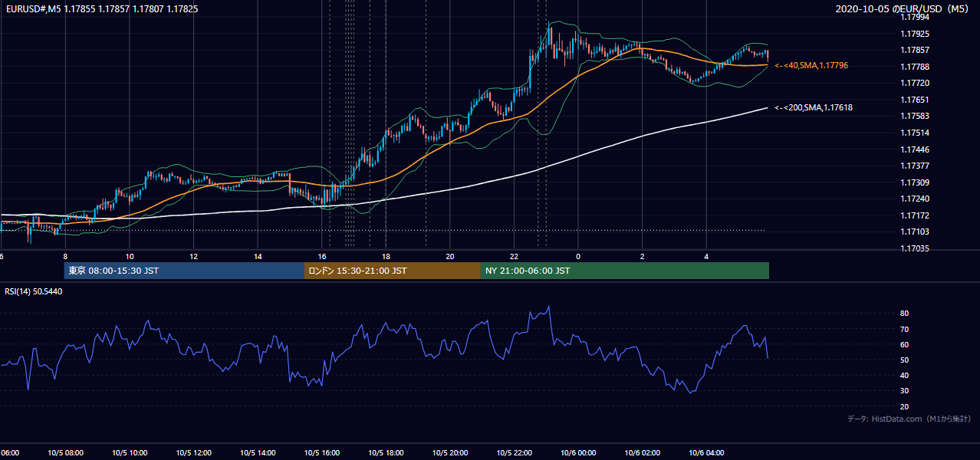
Task: Click the 10/5 10:00 date axis label
Action: (x=130, y=453)
